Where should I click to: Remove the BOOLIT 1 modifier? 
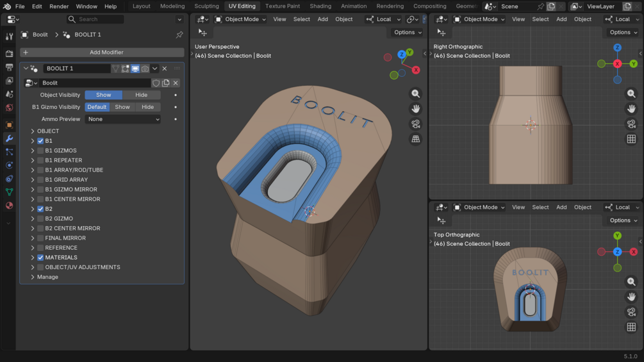click(x=165, y=69)
